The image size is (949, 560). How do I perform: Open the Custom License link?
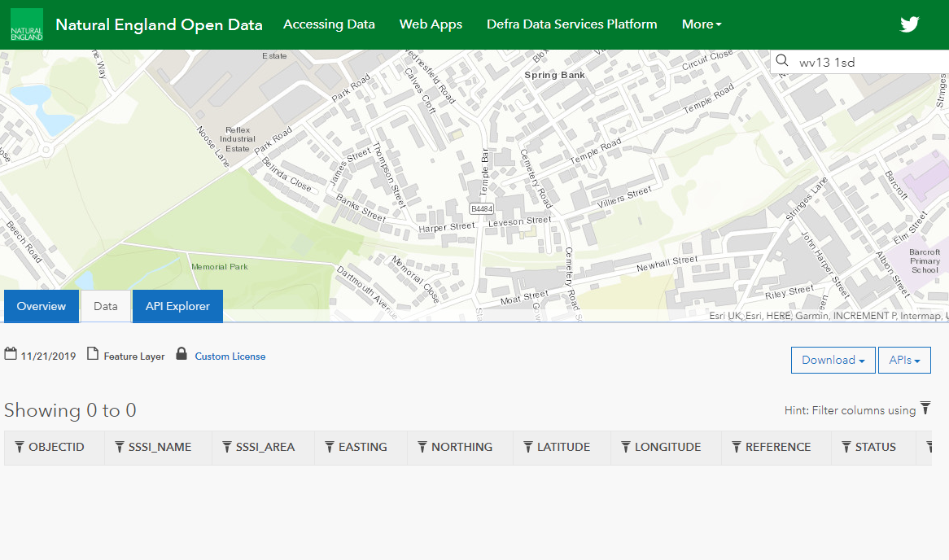click(230, 357)
